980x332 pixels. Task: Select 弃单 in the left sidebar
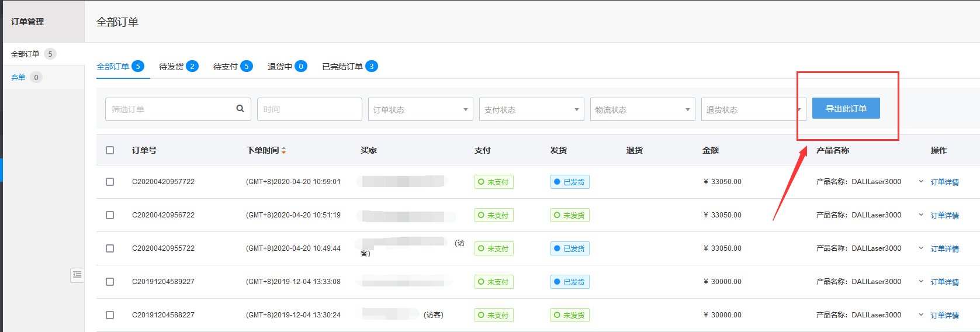18,77
